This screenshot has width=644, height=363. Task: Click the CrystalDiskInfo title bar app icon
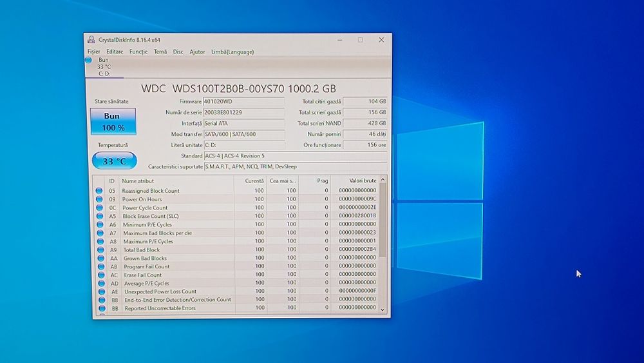pos(91,39)
